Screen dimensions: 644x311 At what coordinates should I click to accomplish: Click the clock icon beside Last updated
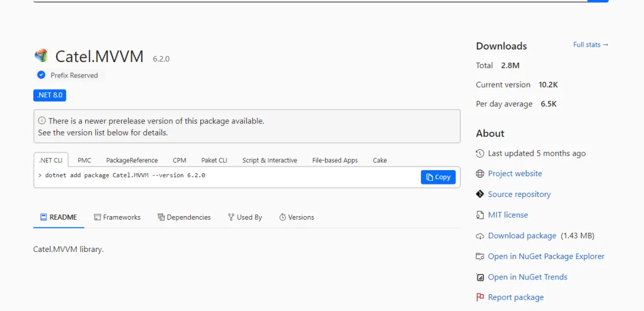click(479, 153)
